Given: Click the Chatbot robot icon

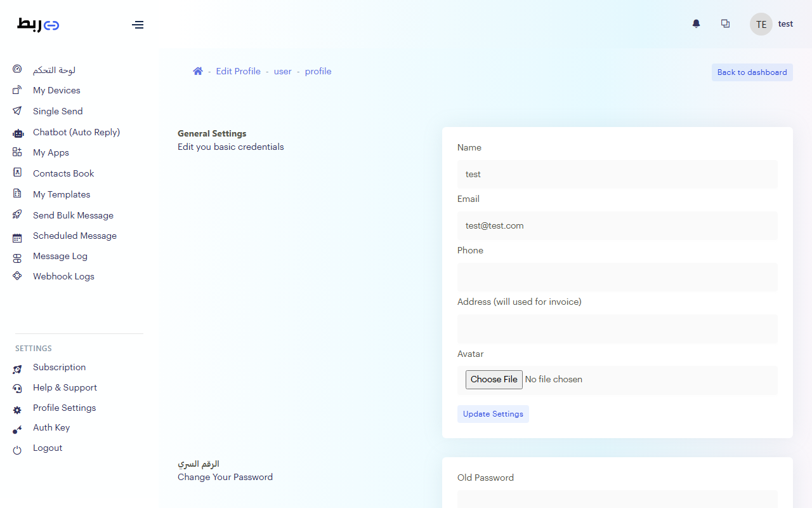Looking at the screenshot, I should (x=18, y=133).
